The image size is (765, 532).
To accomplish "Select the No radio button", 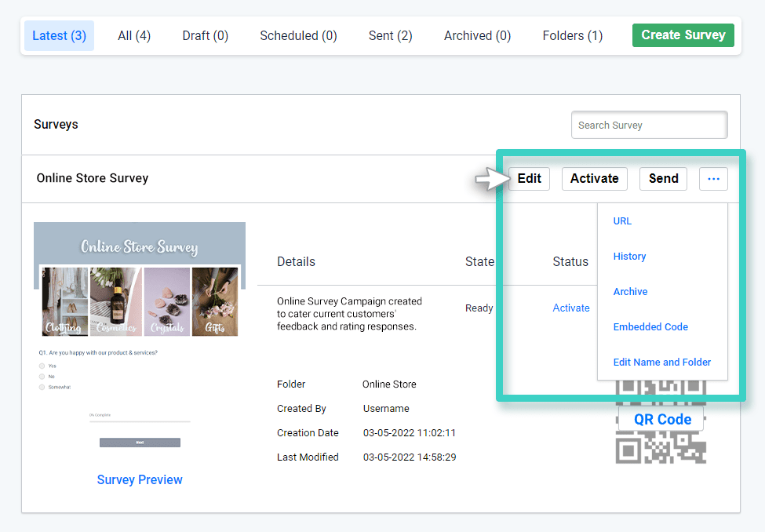I will click(x=42, y=377).
